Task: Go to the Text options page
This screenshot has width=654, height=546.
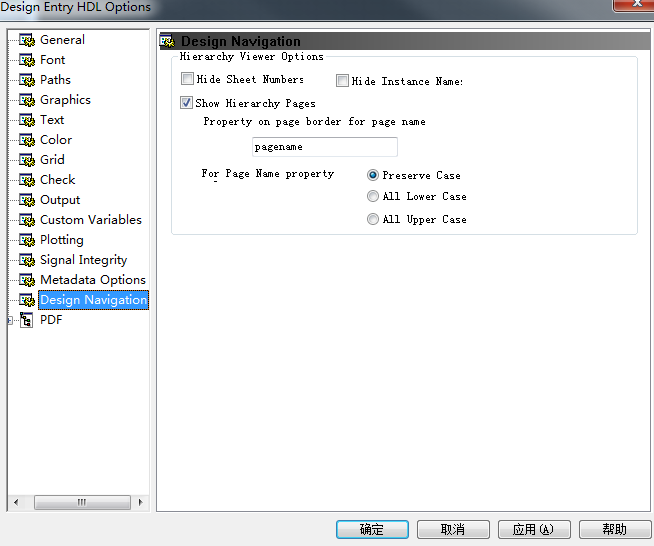Action: [52, 120]
